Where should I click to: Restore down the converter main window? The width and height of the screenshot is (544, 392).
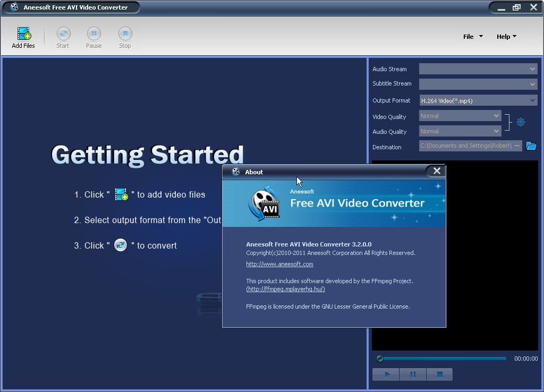(516, 7)
